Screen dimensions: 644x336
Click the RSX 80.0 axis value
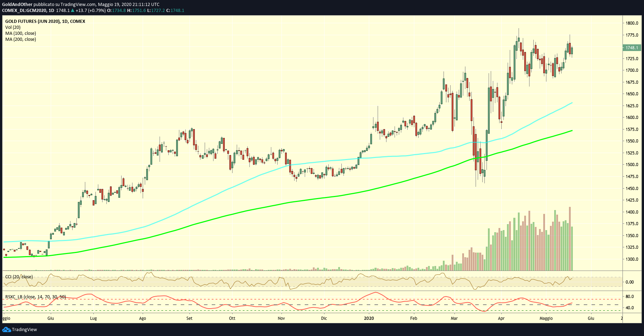click(x=630, y=297)
